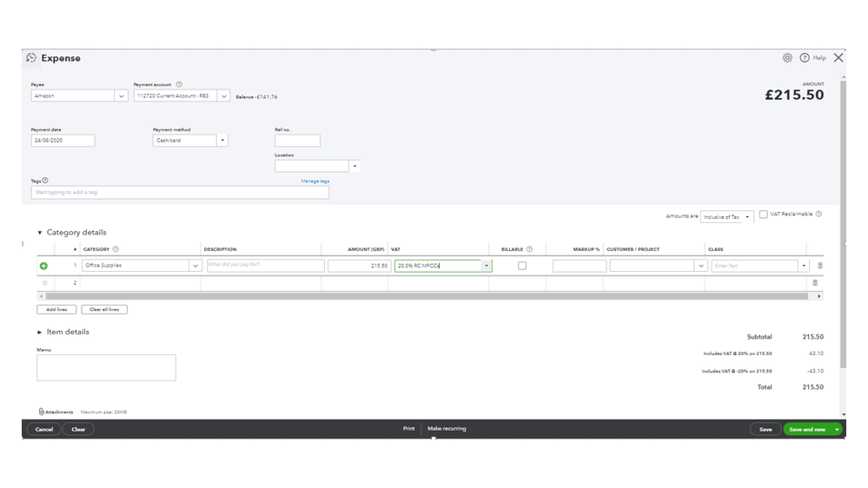Click the row 2 reorder handle

click(45, 283)
